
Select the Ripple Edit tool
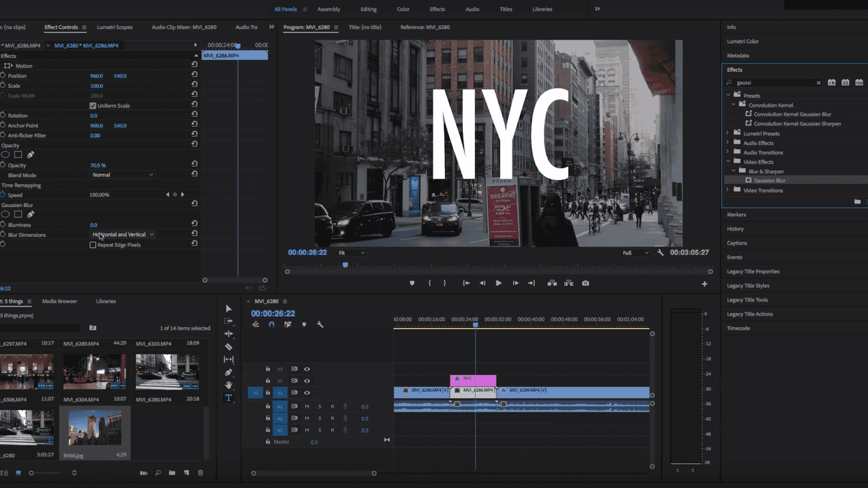[x=229, y=334]
